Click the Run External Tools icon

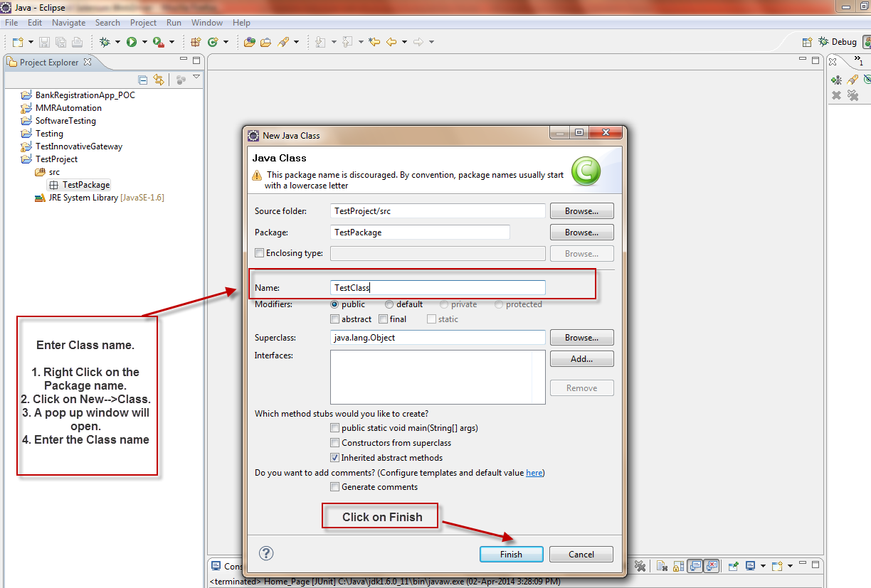pos(158,42)
